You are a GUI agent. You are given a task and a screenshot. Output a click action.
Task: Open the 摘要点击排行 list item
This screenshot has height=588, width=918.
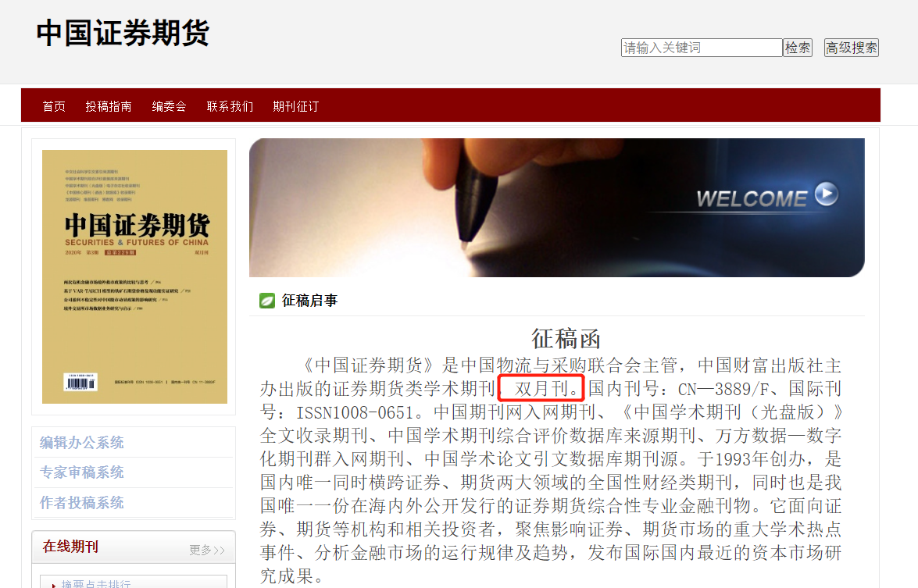tap(95, 583)
